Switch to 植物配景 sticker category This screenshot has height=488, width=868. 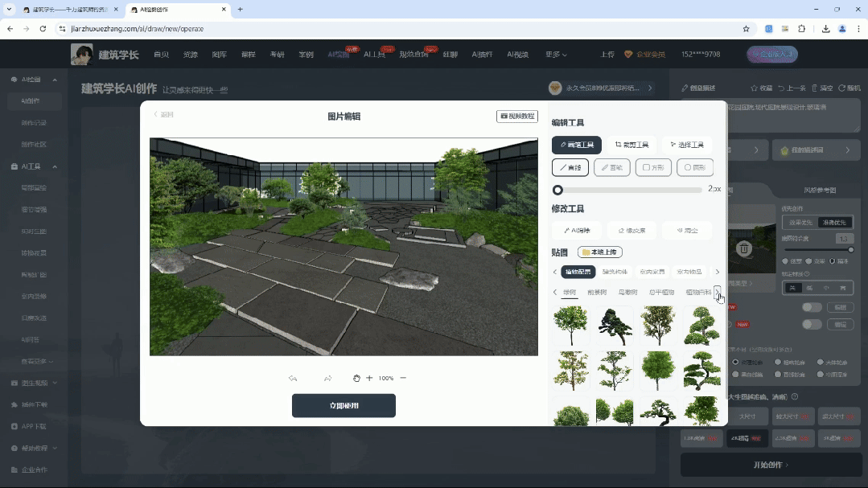578,272
